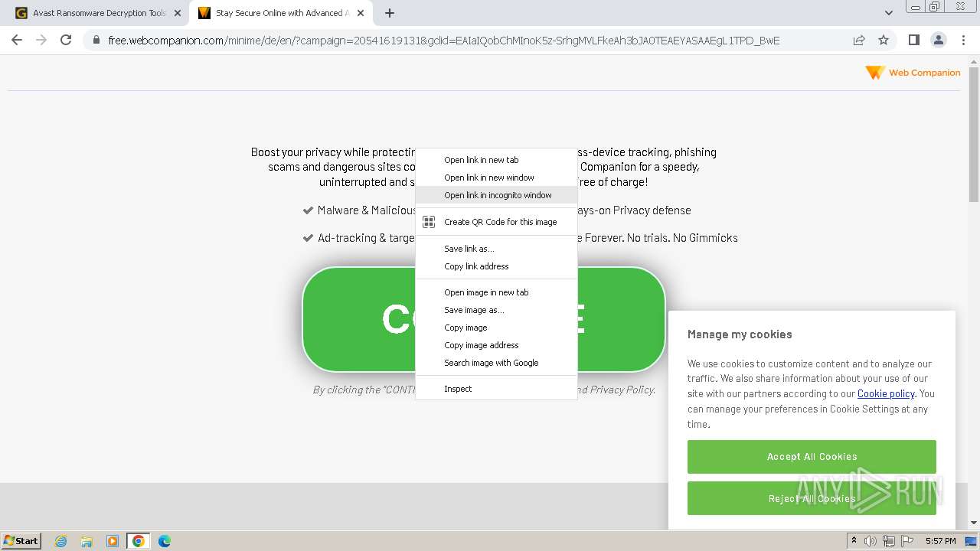
Task: Click the QR code icon in context menu
Action: (429, 222)
